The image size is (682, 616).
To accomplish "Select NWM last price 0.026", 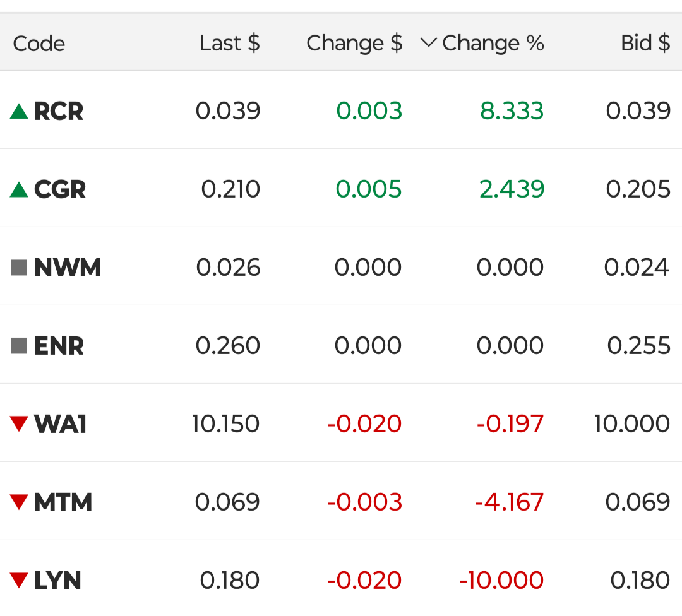I will pyautogui.click(x=229, y=268).
